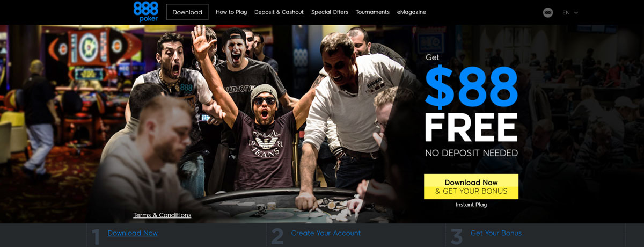Click the 888 poker logo

tap(145, 12)
